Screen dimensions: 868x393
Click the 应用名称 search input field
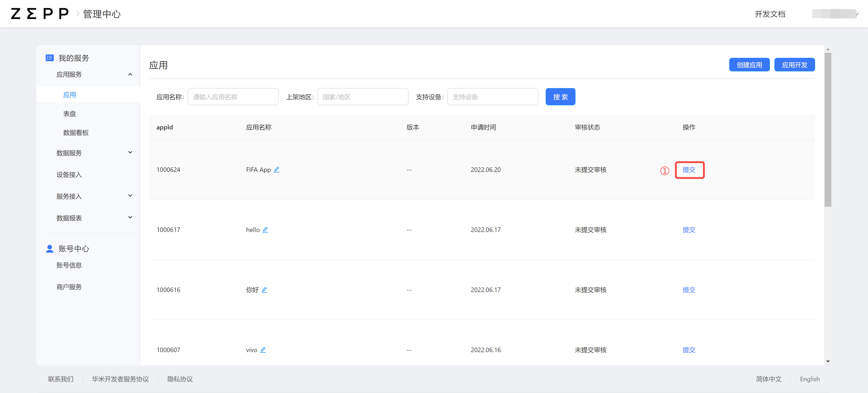[233, 97]
